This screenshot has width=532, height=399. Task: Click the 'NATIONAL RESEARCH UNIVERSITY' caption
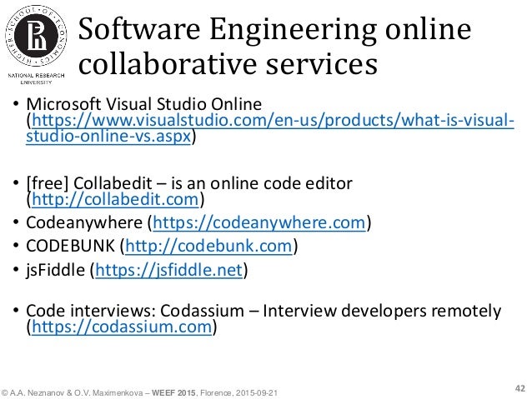[x=37, y=78]
